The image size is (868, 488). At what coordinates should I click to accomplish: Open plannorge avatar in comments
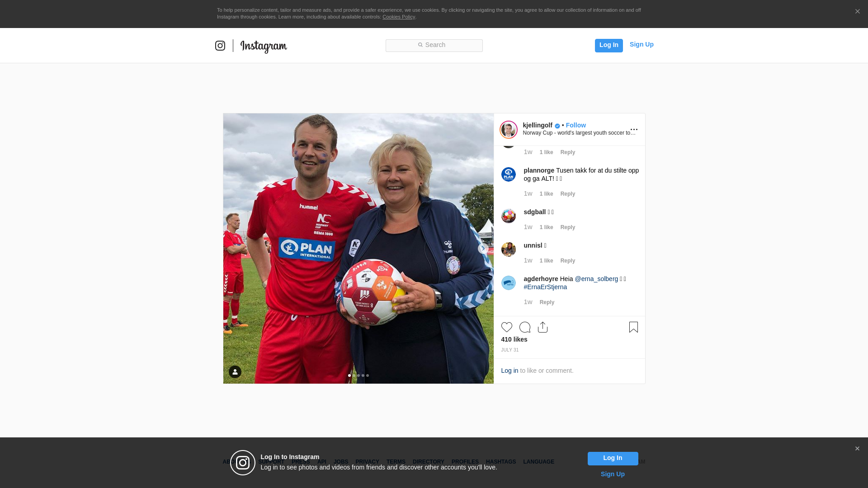point(509,174)
